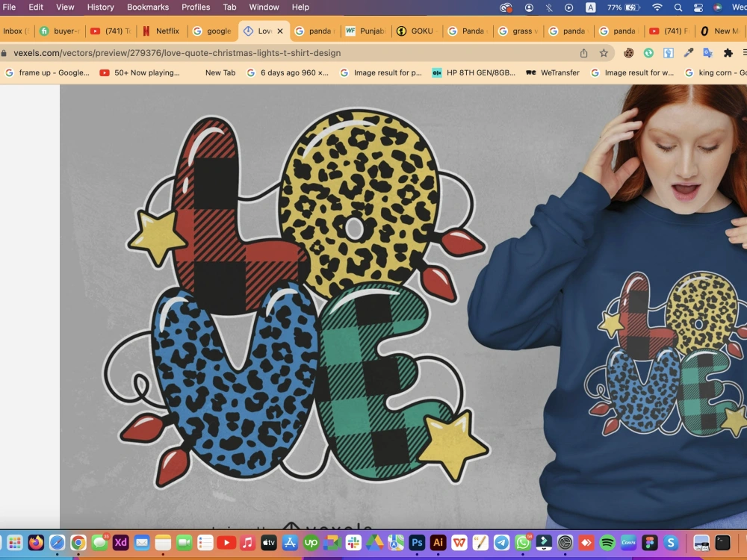Open Messages from the dock
This screenshot has height=560, width=747.
(x=99, y=542)
